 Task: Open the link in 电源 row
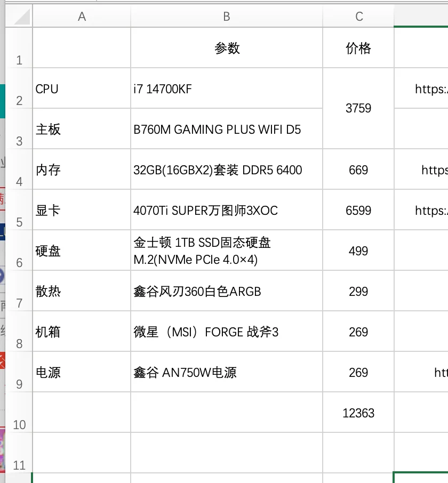click(x=441, y=373)
